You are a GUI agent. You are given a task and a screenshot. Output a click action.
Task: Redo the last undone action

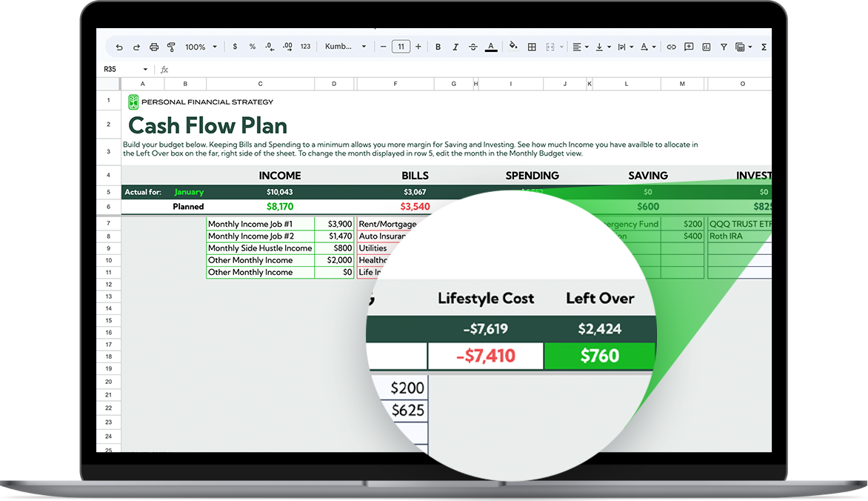(136, 47)
